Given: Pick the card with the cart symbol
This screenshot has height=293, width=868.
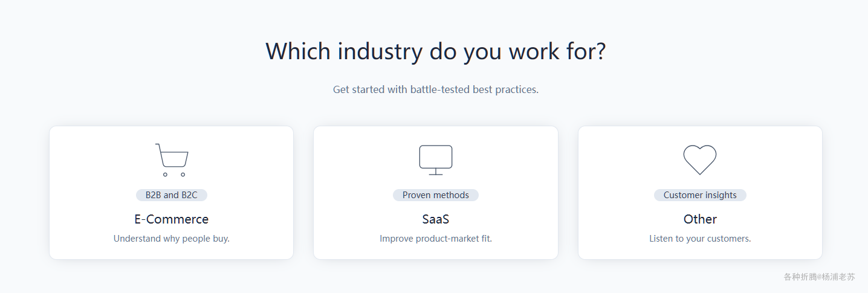Looking at the screenshot, I should click(x=172, y=193).
